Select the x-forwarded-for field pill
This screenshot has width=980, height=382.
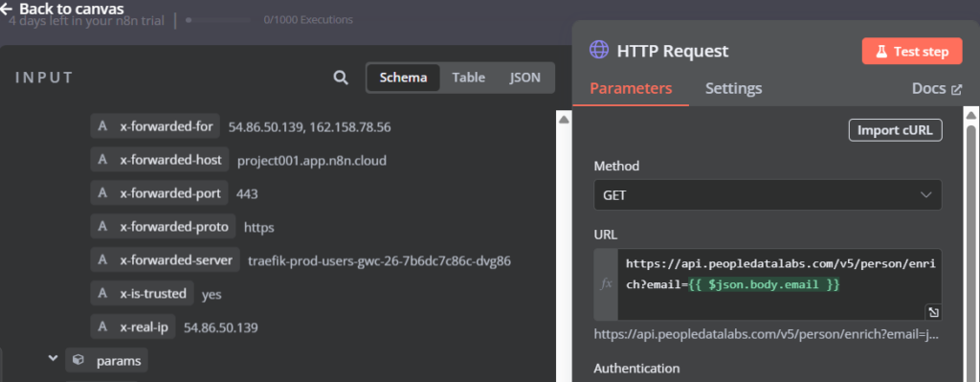pos(155,126)
